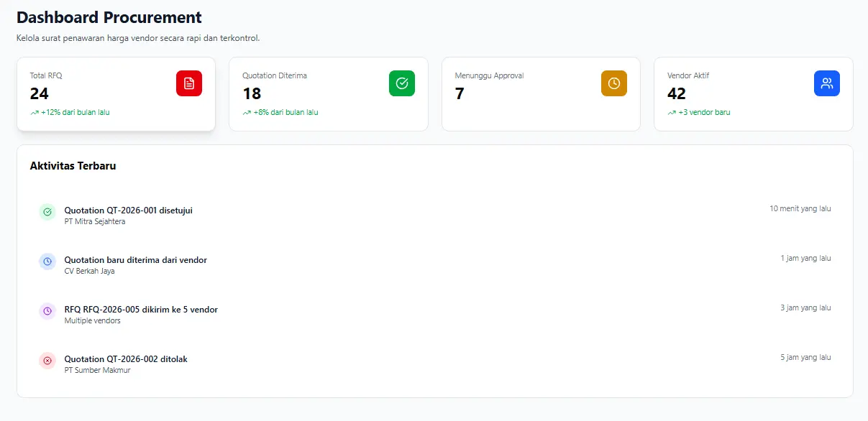
Task: Open activity RFQ RFQ-2026-005 dikirim ke 5 vendor
Action: 141,311
